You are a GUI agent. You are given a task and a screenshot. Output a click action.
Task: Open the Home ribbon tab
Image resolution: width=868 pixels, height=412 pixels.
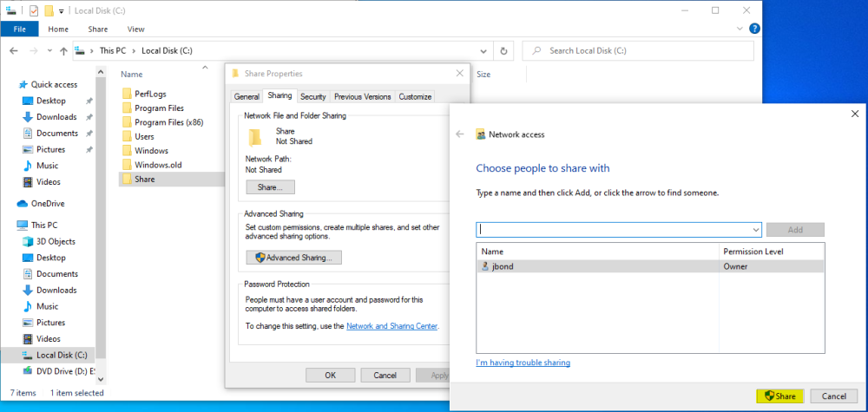[x=58, y=29]
